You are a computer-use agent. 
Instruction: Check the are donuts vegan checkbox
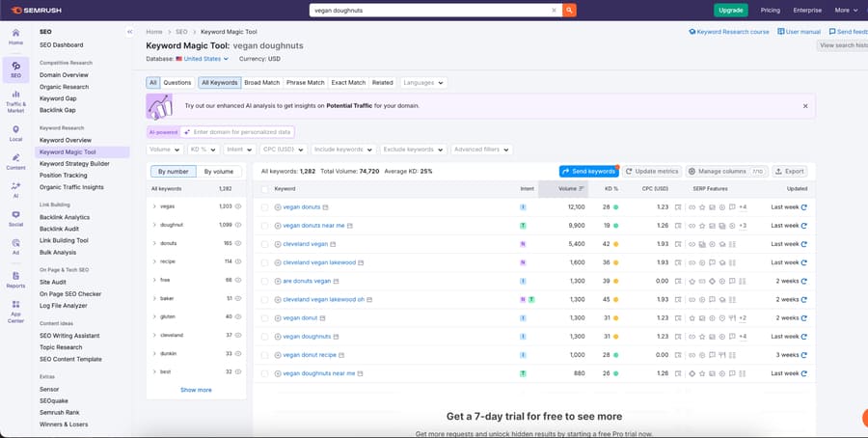(x=264, y=282)
